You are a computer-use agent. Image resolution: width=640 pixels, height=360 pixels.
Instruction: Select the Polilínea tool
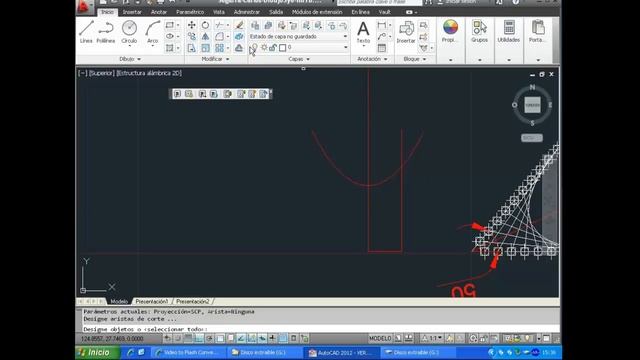pos(106,32)
